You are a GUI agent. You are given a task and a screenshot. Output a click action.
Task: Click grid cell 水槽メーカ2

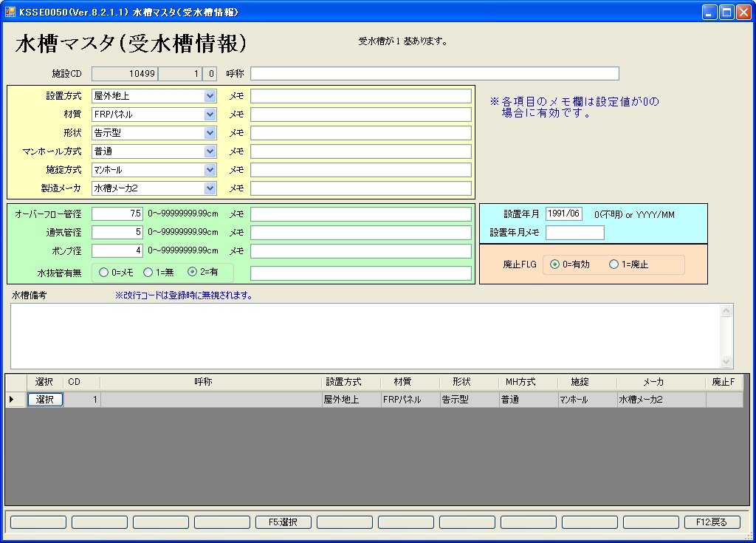[661, 400]
